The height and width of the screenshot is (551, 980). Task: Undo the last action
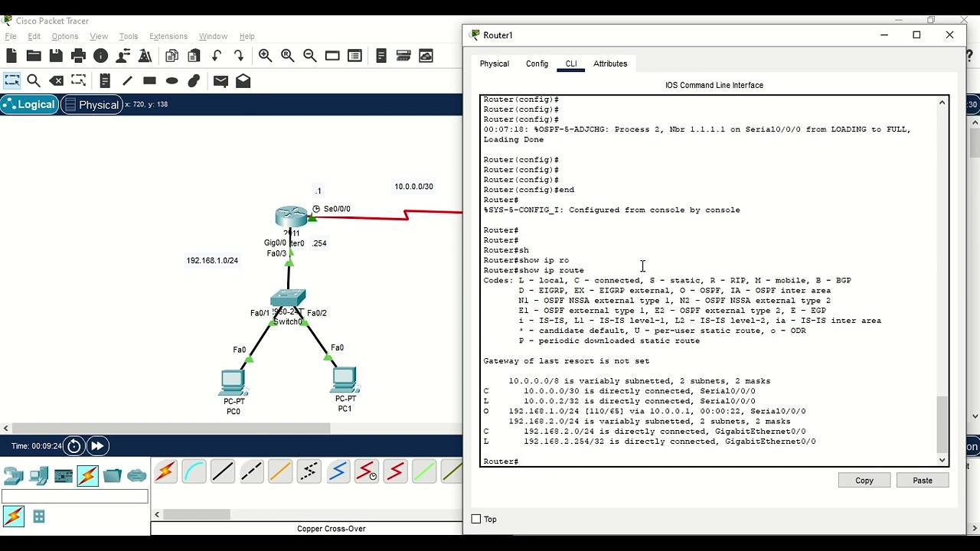217,56
